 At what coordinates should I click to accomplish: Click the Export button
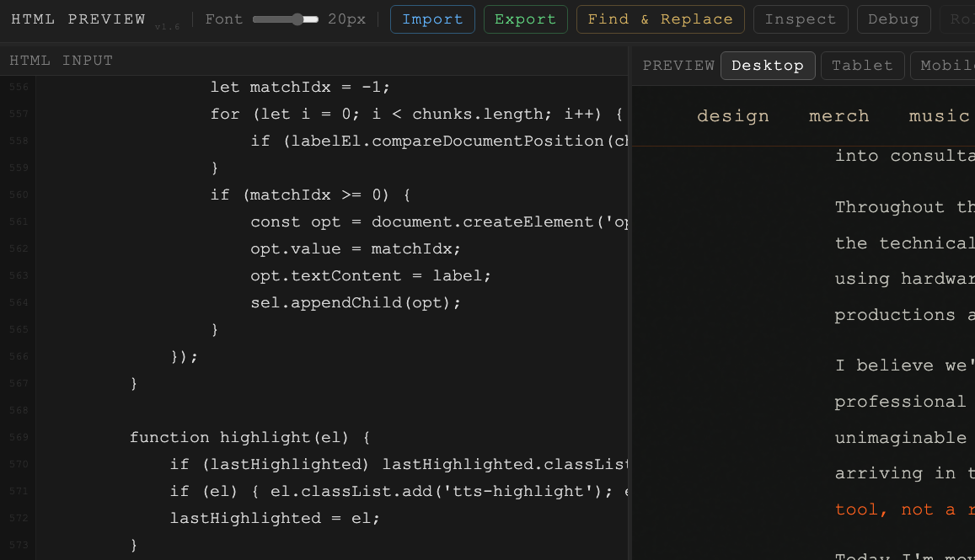[x=525, y=19]
